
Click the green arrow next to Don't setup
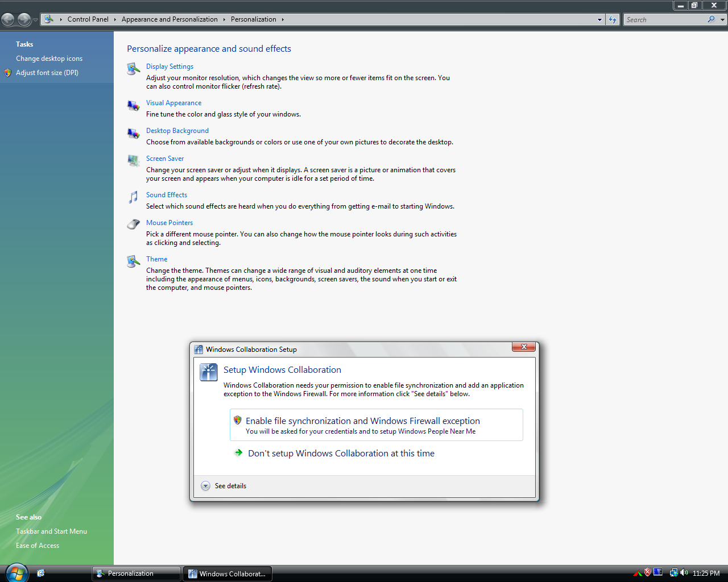point(239,453)
